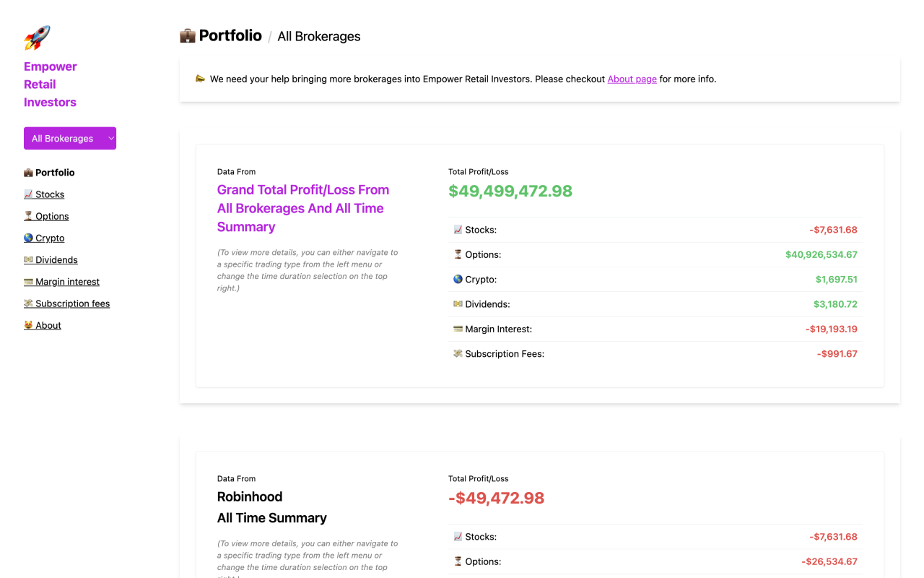Click Empower Retail Investors site title
The image size is (924, 578).
tap(51, 84)
